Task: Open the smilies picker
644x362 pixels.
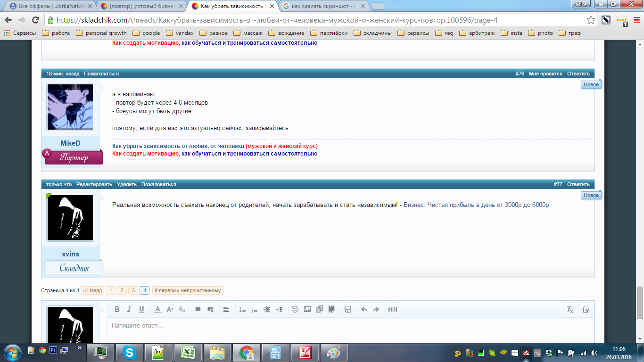Action: coord(295,309)
